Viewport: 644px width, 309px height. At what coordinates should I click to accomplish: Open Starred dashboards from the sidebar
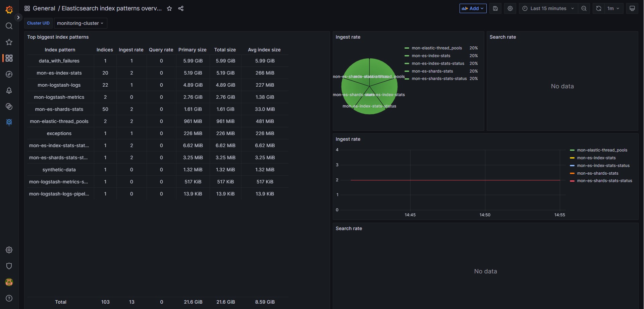point(9,42)
